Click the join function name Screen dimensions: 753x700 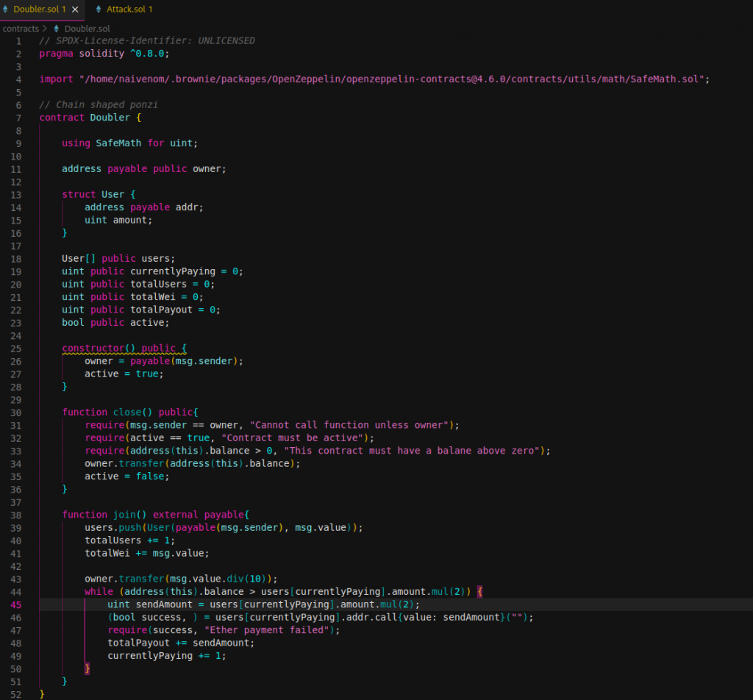[124, 515]
